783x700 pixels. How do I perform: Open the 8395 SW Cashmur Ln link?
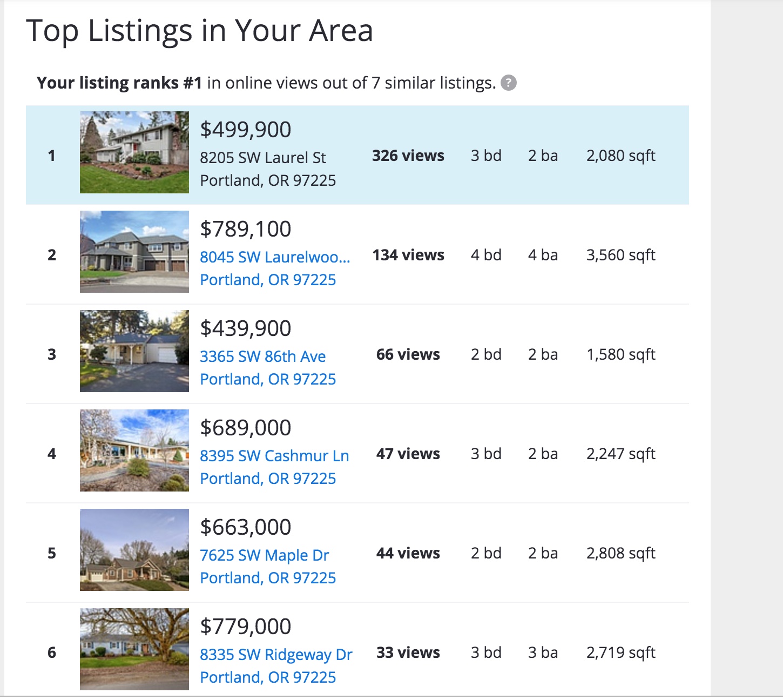[274, 456]
